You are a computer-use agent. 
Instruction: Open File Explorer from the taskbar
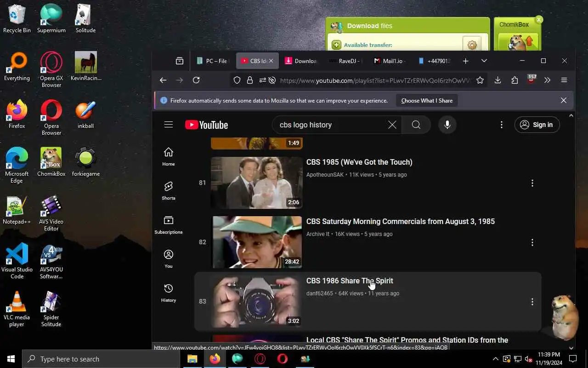(192, 359)
